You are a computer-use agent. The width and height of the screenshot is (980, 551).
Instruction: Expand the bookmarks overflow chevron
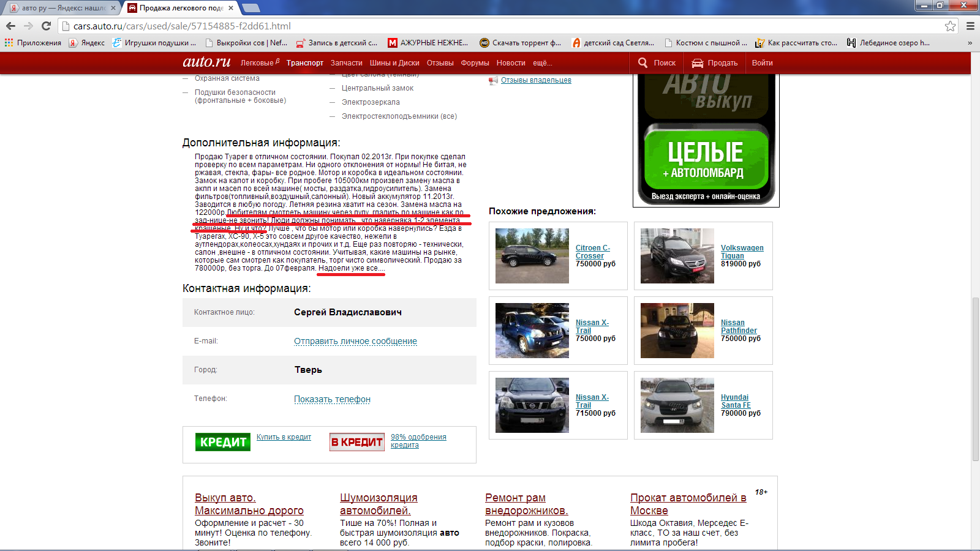(x=970, y=43)
